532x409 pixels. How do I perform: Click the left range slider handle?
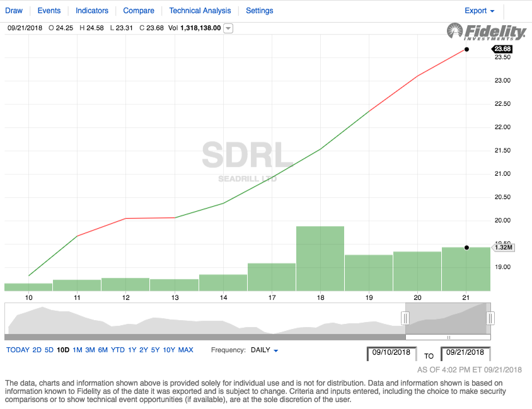click(x=405, y=318)
